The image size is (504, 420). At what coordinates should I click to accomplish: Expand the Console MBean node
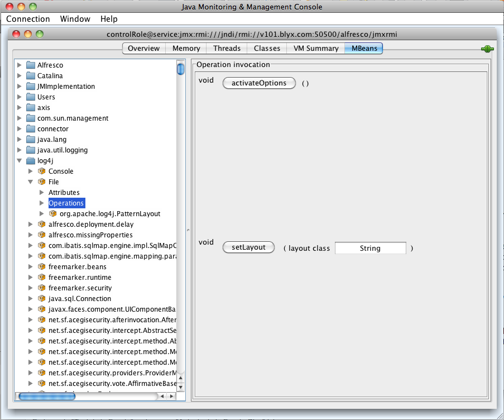(31, 171)
